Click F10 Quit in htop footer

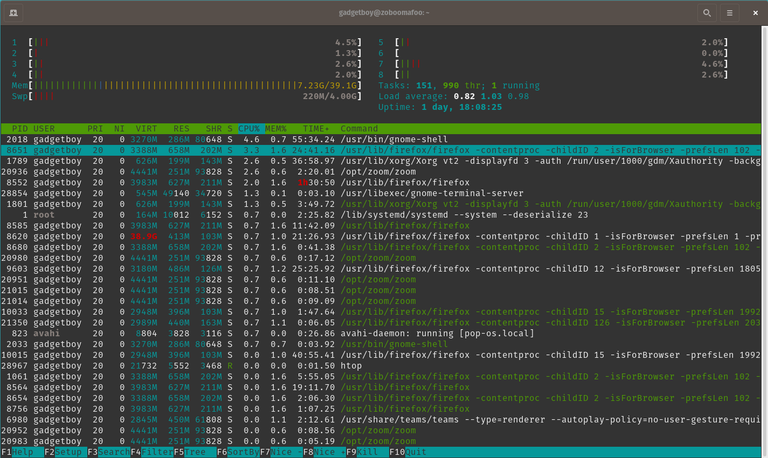click(408, 452)
